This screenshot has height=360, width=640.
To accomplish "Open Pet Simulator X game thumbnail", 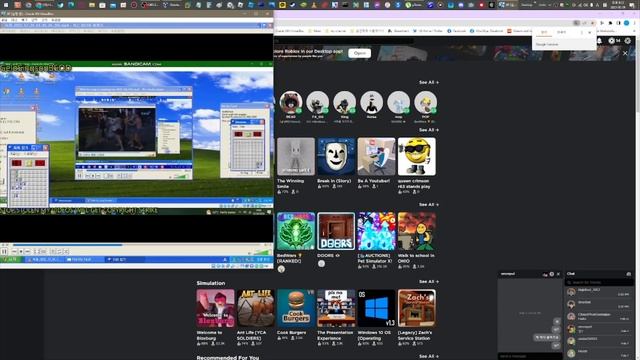I will [376, 231].
